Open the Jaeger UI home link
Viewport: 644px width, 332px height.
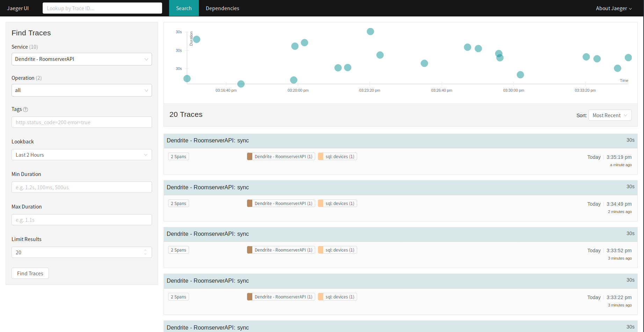[18, 8]
